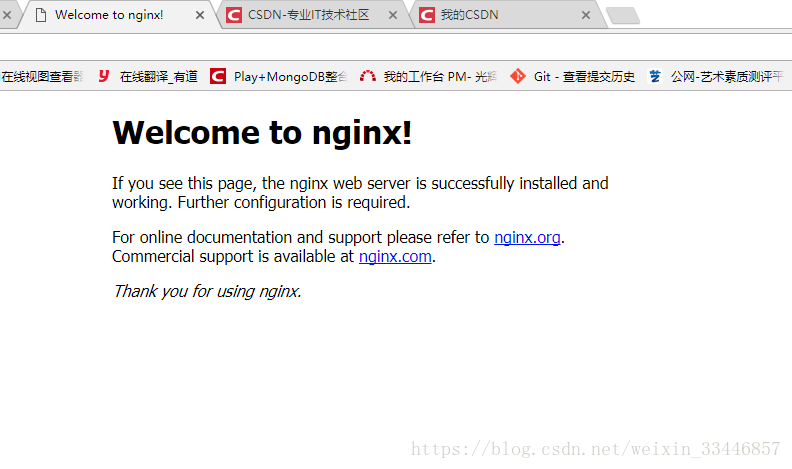Click the page icon on the nginx tab
Screen dimensions: 792x469
tap(40, 15)
